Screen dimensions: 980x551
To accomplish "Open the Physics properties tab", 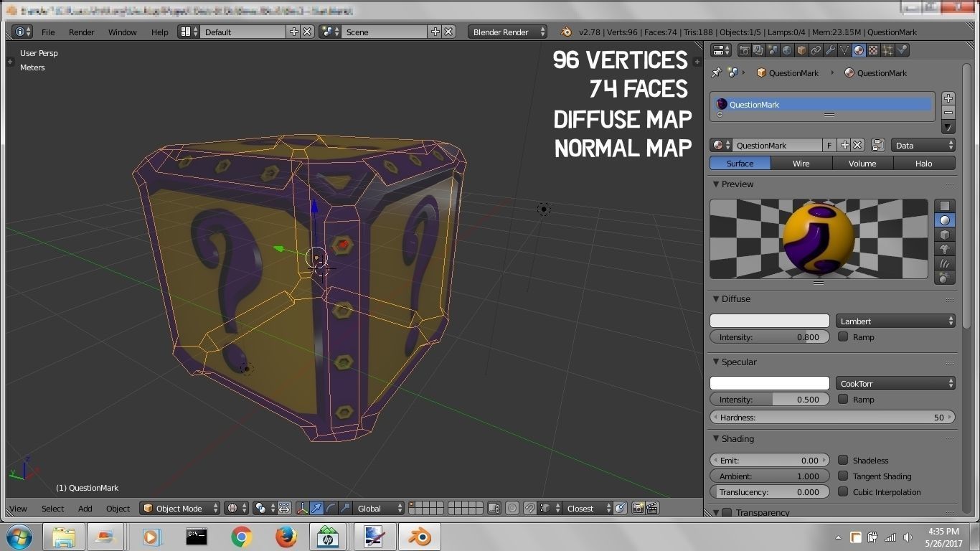I will 902,50.
